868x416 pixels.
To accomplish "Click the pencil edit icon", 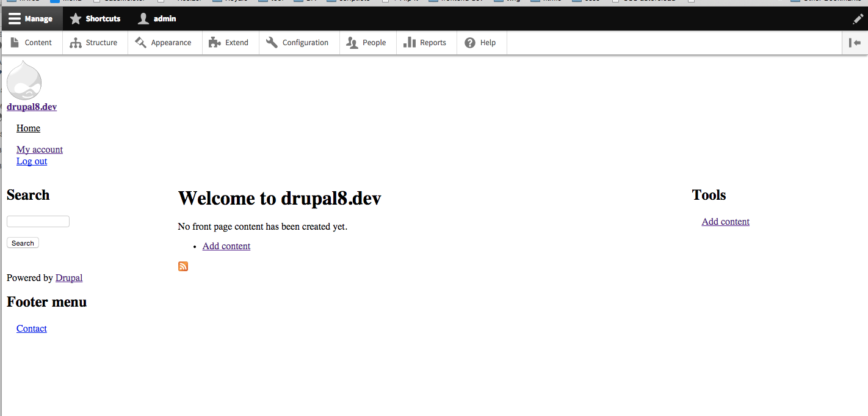I will 858,19.
